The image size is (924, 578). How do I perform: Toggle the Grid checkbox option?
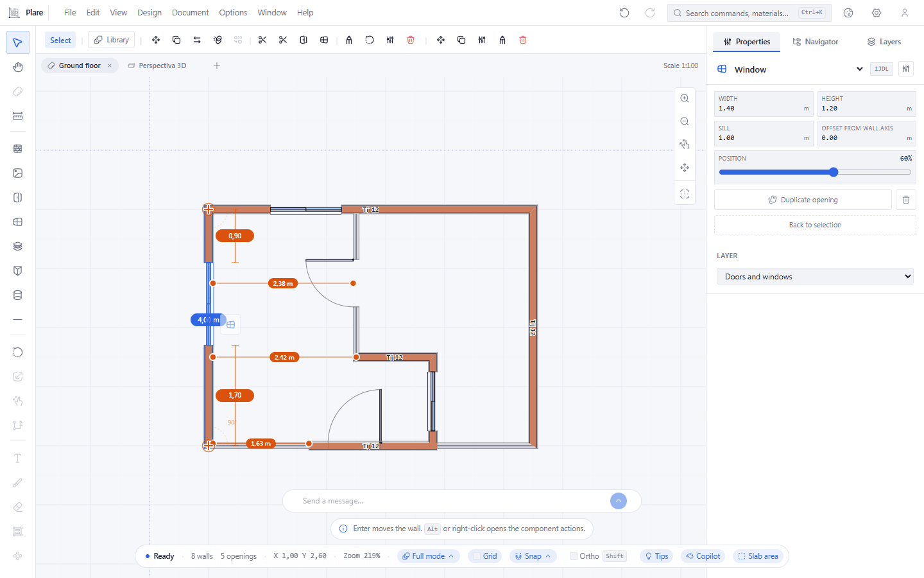pos(477,556)
